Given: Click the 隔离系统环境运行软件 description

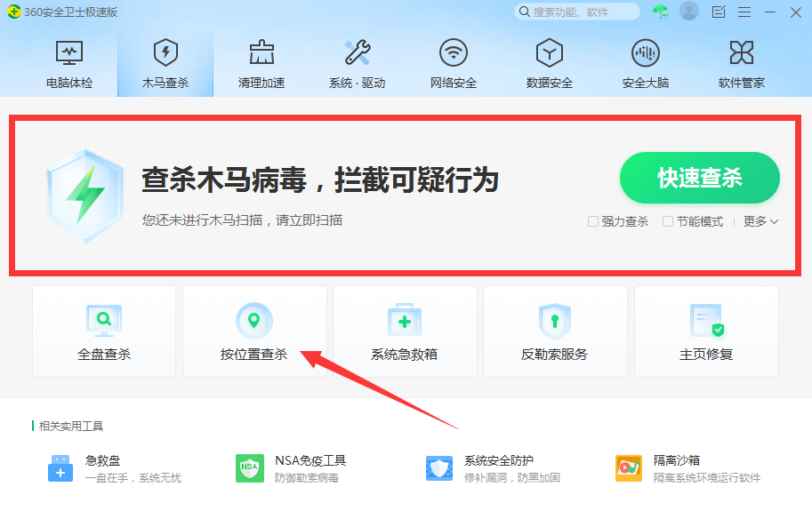Looking at the screenshot, I should coord(707,478).
